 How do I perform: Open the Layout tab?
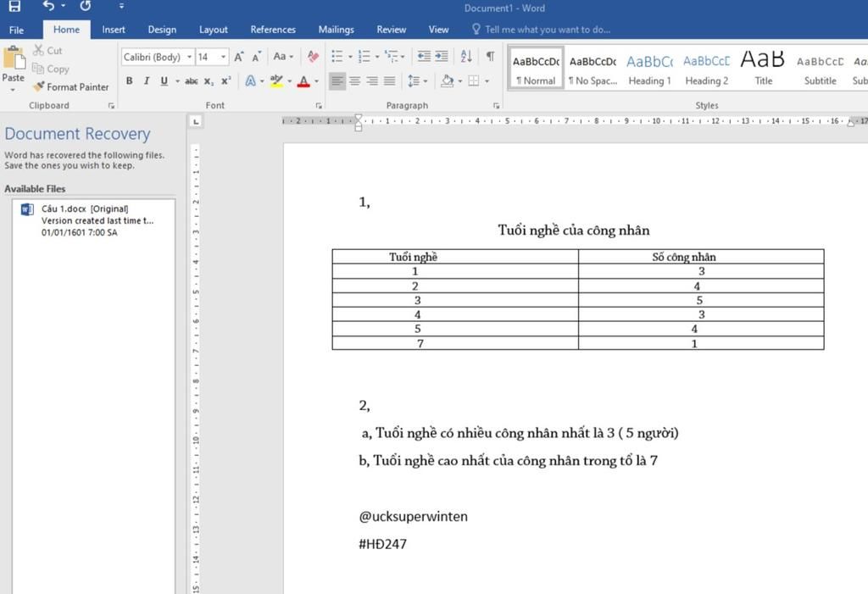(x=213, y=30)
